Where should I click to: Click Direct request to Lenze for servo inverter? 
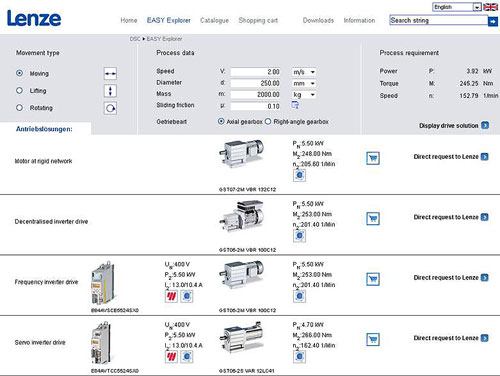446,338
